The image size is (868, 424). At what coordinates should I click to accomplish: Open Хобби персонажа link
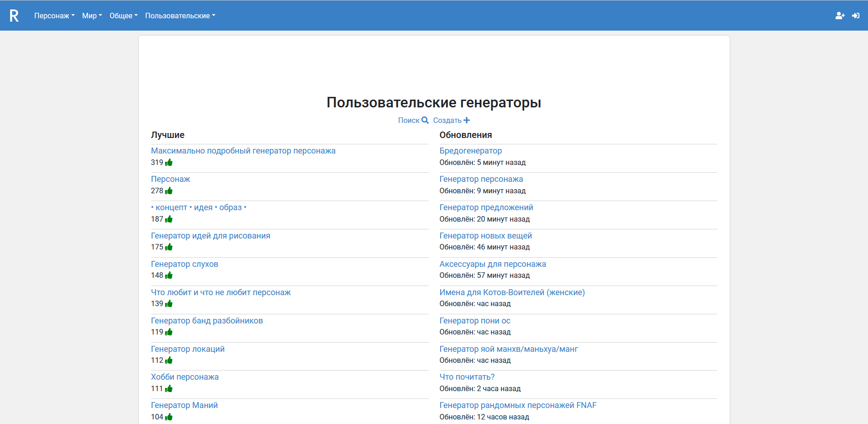[185, 377]
